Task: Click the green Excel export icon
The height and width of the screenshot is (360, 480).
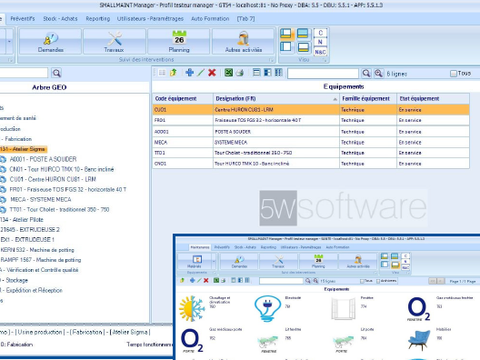Action: (229, 72)
